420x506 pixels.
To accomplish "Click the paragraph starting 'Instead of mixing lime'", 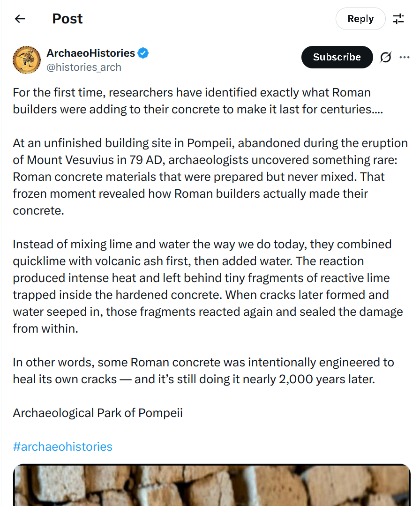I will (208, 287).
